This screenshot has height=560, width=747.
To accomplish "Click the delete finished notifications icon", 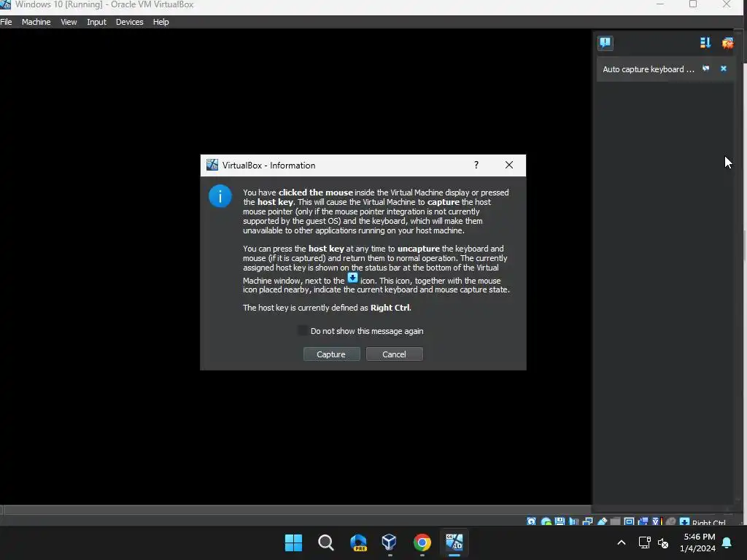I will point(727,43).
